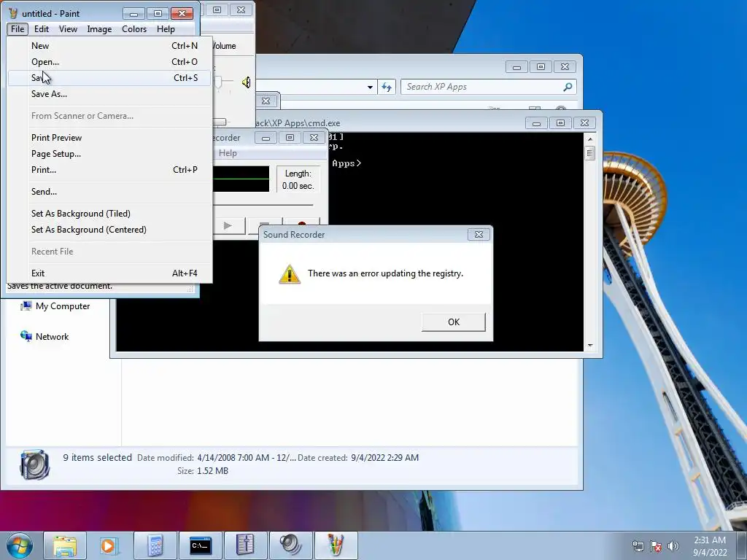Image resolution: width=747 pixels, height=560 pixels.
Task: Open the Start menu orb
Action: click(19, 545)
